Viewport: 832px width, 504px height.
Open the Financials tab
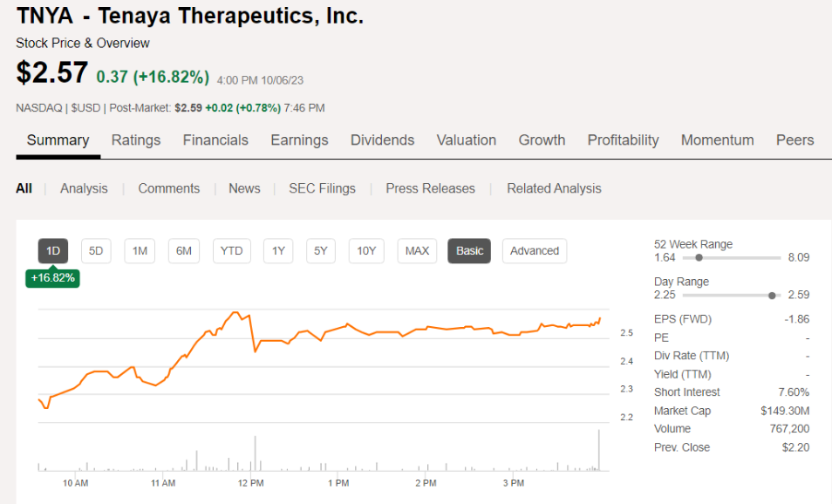click(215, 140)
